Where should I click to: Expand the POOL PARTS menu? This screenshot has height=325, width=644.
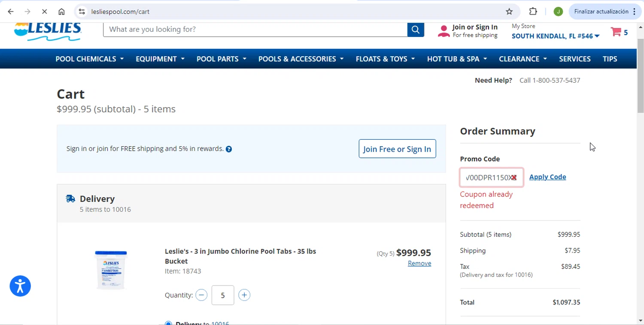point(222,59)
